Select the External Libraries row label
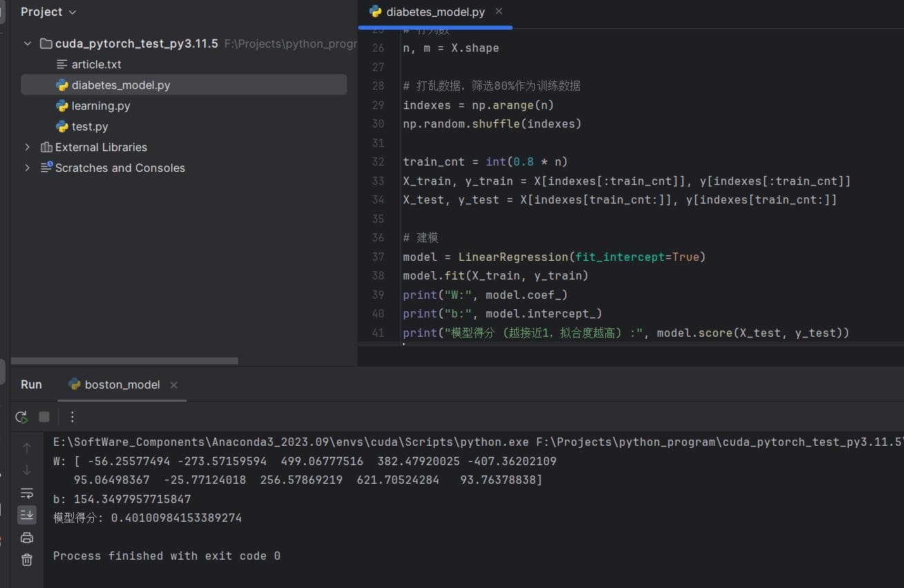Image resolution: width=904 pixels, height=588 pixels. point(101,147)
